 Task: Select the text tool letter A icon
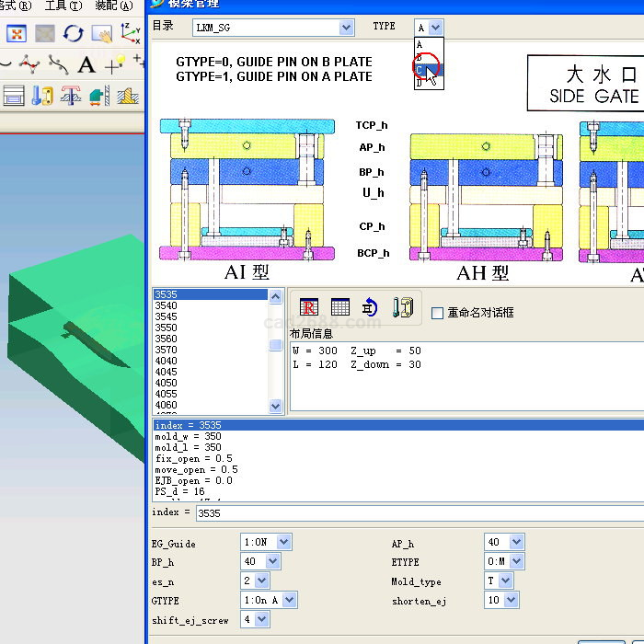(x=86, y=64)
